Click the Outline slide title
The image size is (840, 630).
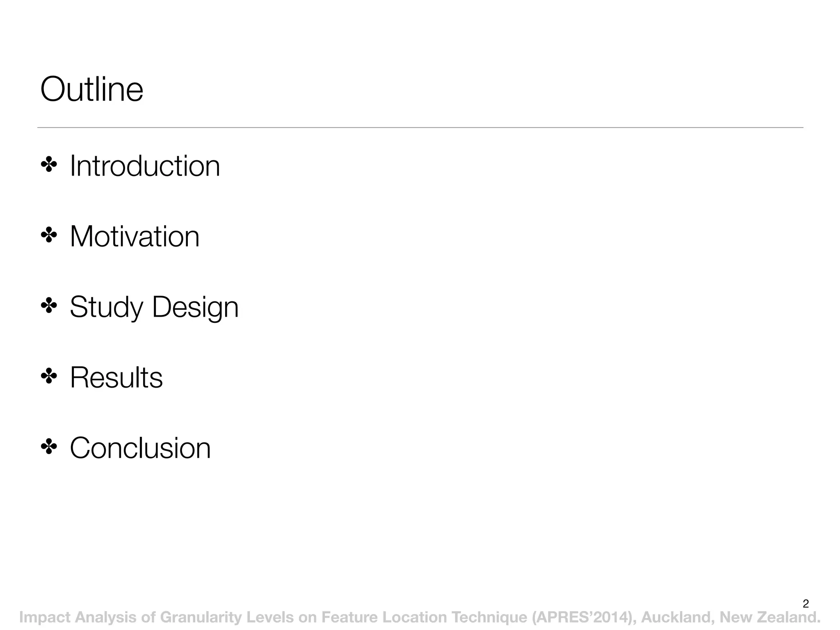(x=92, y=89)
